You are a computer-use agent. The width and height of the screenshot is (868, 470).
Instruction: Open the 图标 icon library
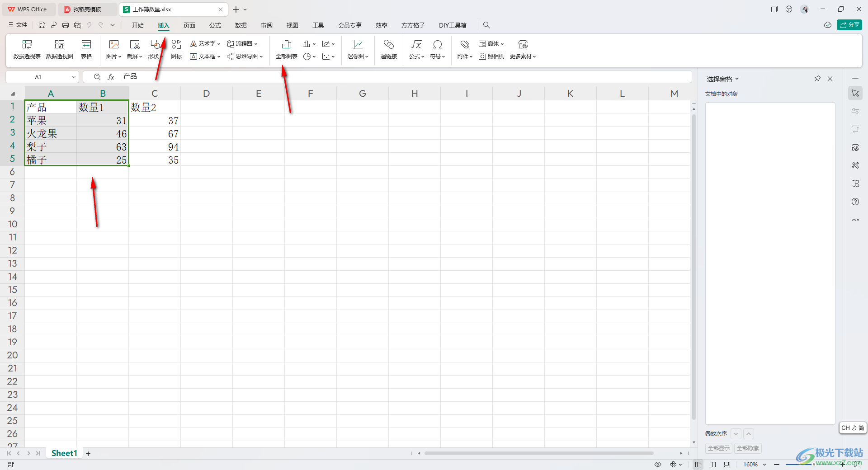[176, 49]
